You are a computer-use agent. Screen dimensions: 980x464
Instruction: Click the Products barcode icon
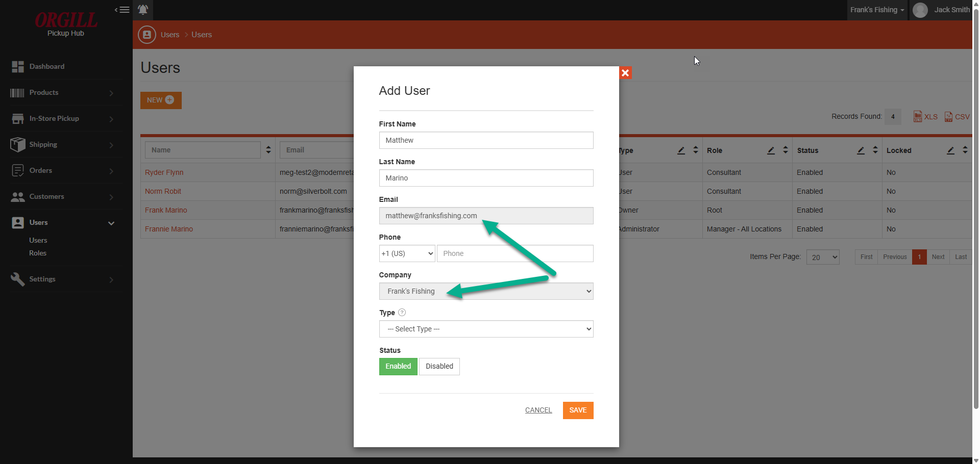17,93
